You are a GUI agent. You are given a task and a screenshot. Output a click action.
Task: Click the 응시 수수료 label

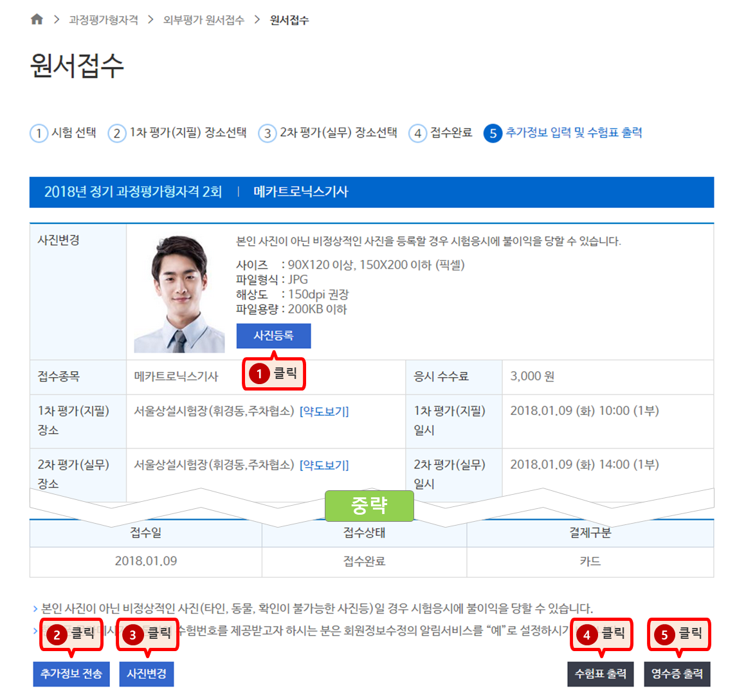(441, 376)
